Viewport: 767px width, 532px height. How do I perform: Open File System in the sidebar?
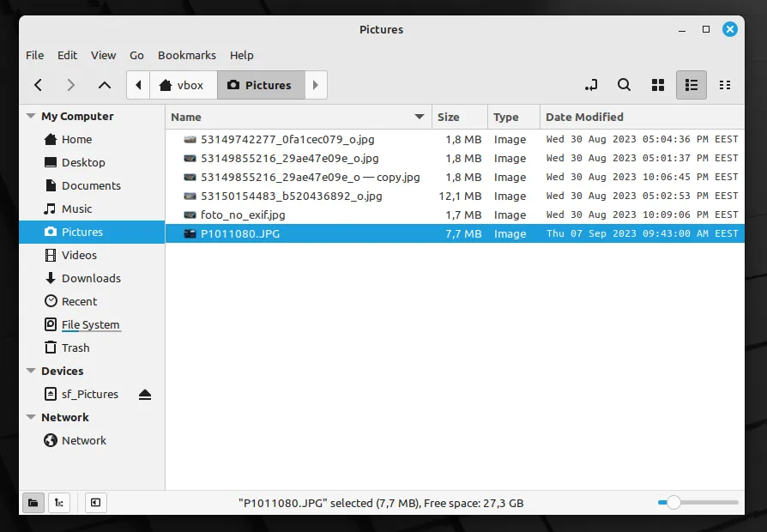[x=92, y=324]
